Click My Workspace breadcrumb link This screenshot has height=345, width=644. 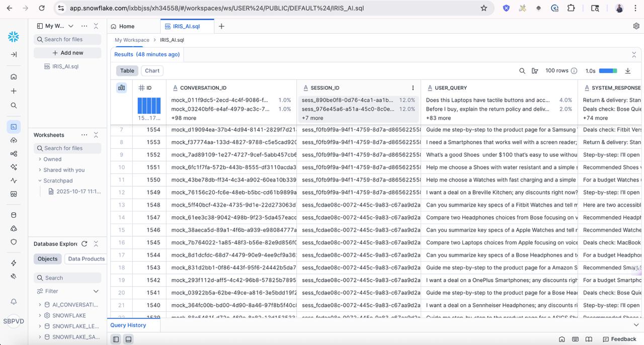(x=132, y=40)
